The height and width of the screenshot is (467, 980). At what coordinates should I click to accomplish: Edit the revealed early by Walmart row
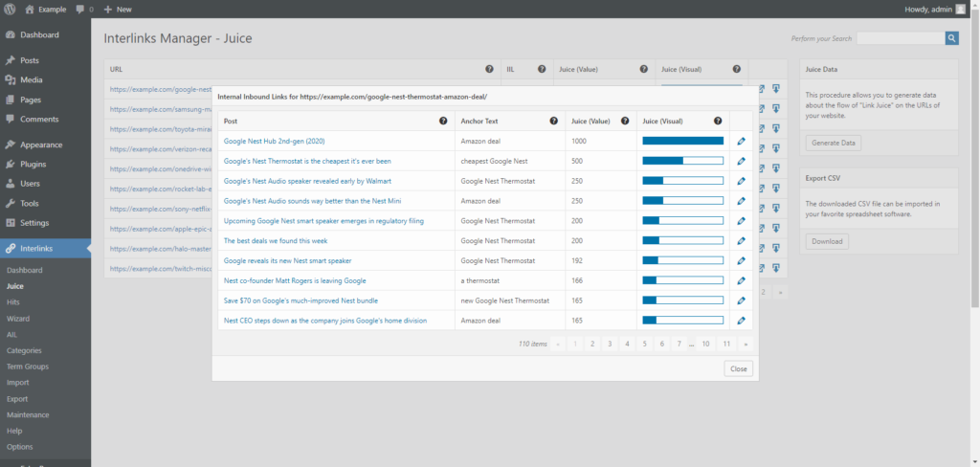pos(742,181)
